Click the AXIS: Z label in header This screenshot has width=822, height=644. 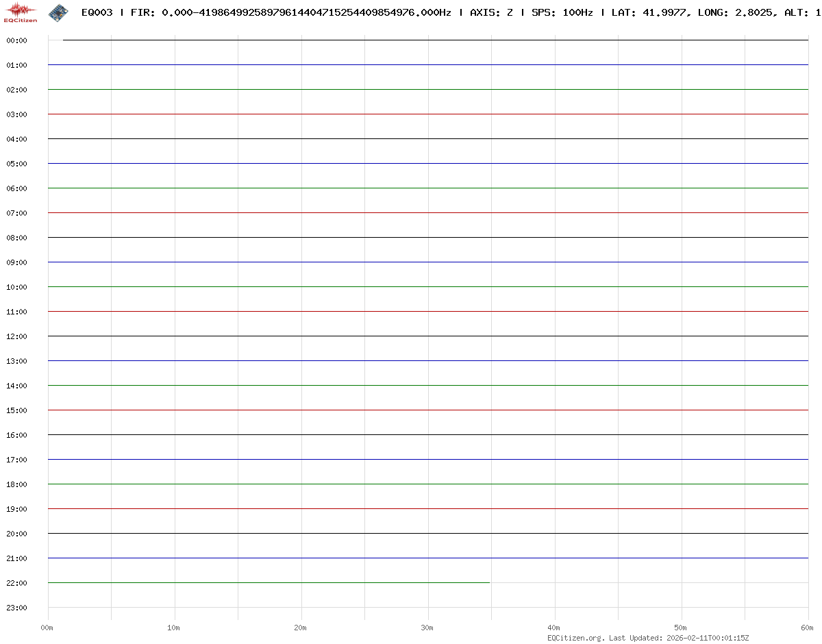point(491,12)
